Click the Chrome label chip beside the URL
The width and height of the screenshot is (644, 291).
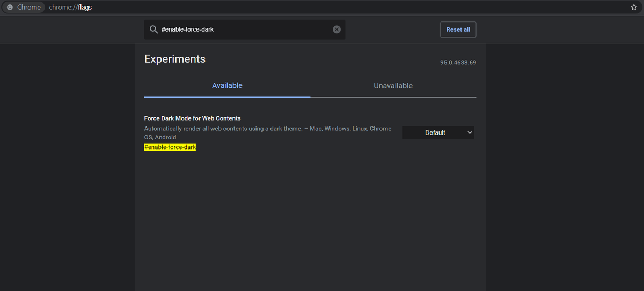point(24,8)
